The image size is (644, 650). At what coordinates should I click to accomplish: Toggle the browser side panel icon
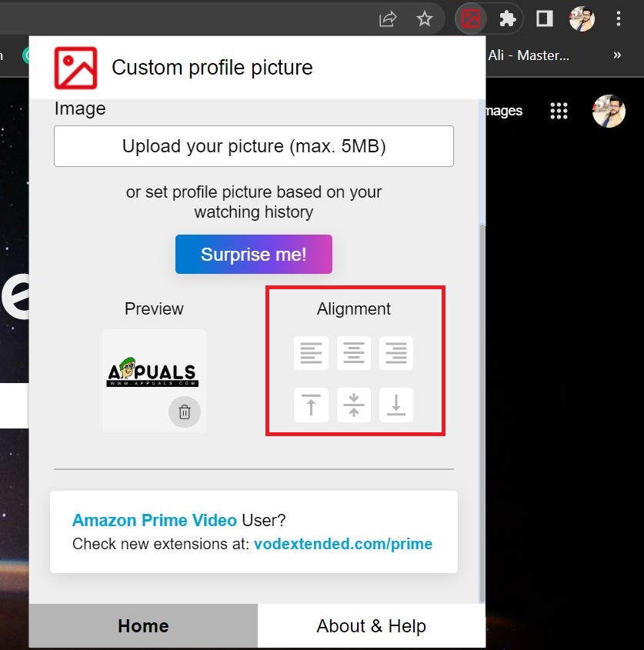coord(544,18)
